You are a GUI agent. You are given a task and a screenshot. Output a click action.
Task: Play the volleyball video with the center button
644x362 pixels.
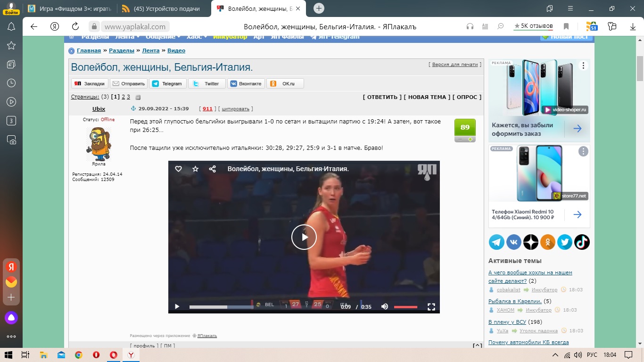304,237
